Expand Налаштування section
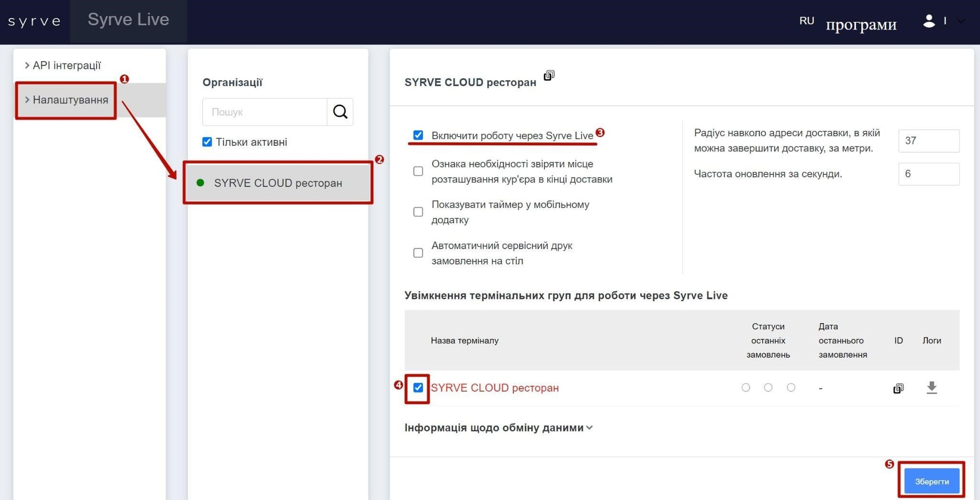 tap(66, 100)
